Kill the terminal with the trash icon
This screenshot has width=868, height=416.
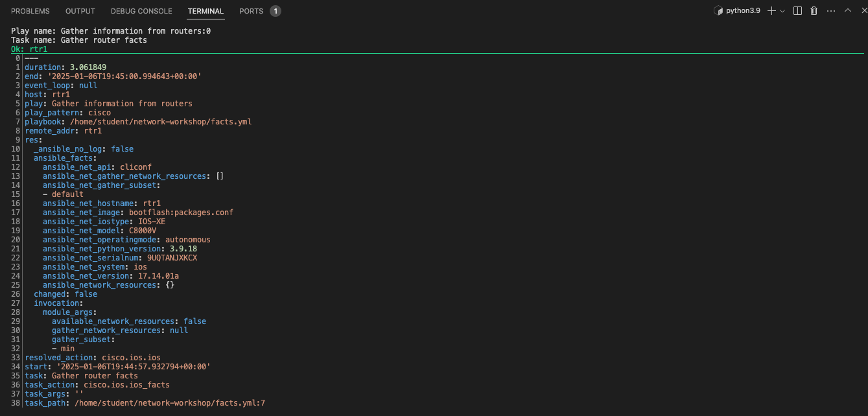coord(814,10)
